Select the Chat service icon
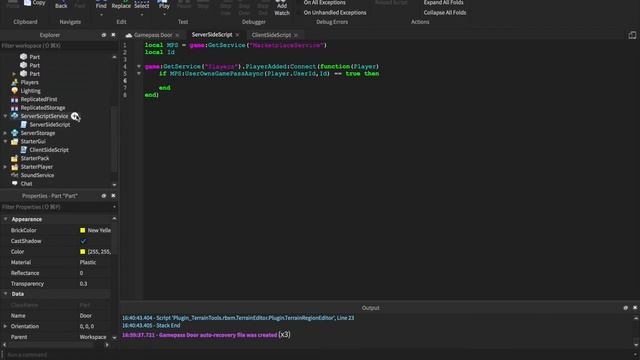This screenshot has height=360, width=640. [x=15, y=184]
